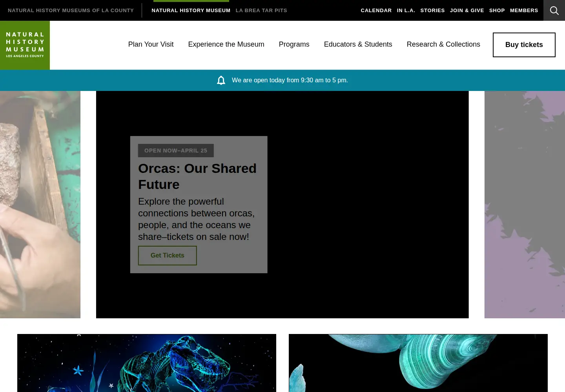
Task: Click the glowing dinosaur skeleton image
Action: point(147,363)
